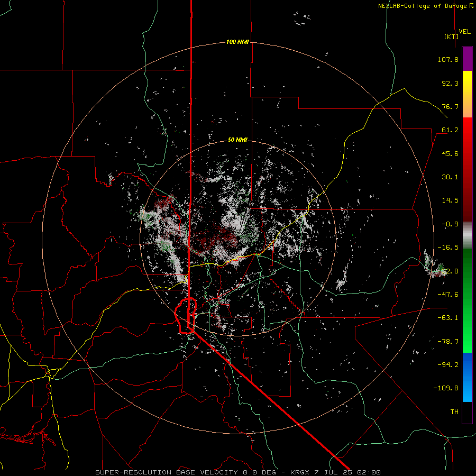
Task: Select the -0.9 legend value
Action: [450, 224]
